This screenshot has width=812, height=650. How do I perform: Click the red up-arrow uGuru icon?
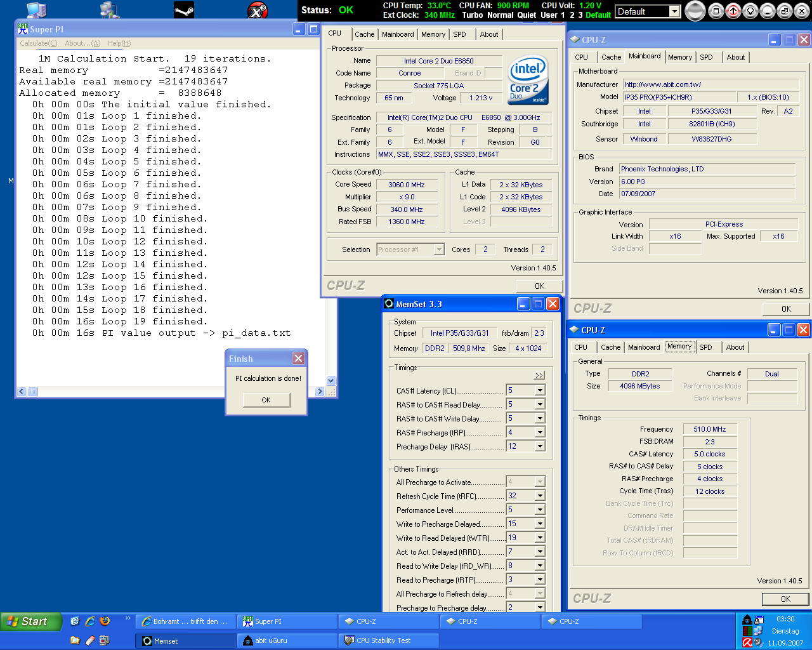(x=733, y=11)
